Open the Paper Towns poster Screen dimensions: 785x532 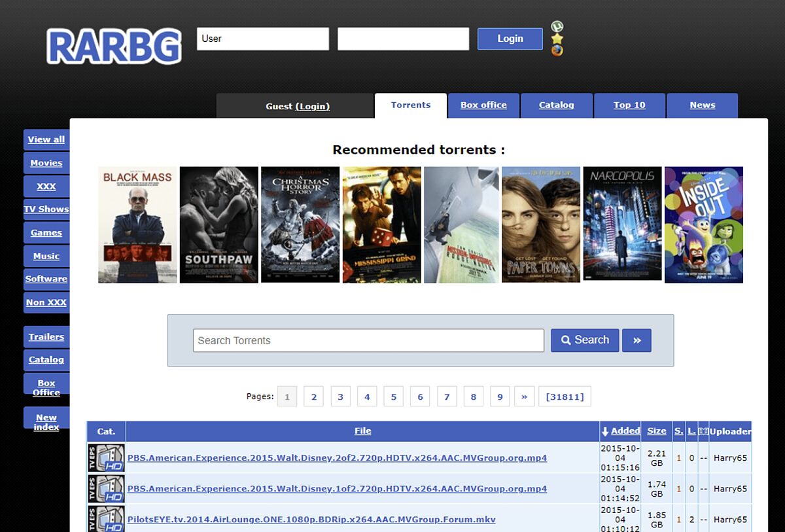(541, 224)
